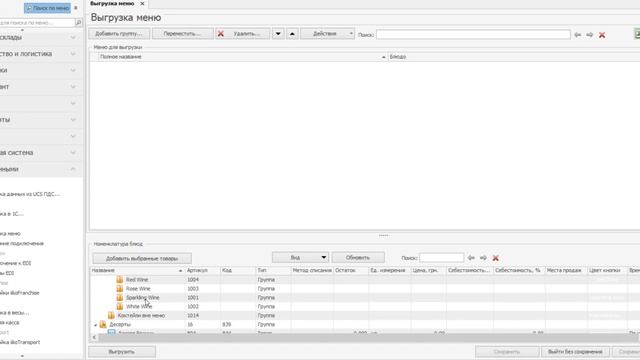Go to previous result in nomenclature search

(x=471, y=258)
